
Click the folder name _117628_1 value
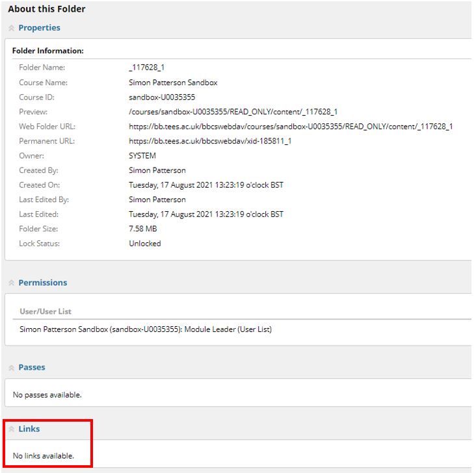pos(146,68)
